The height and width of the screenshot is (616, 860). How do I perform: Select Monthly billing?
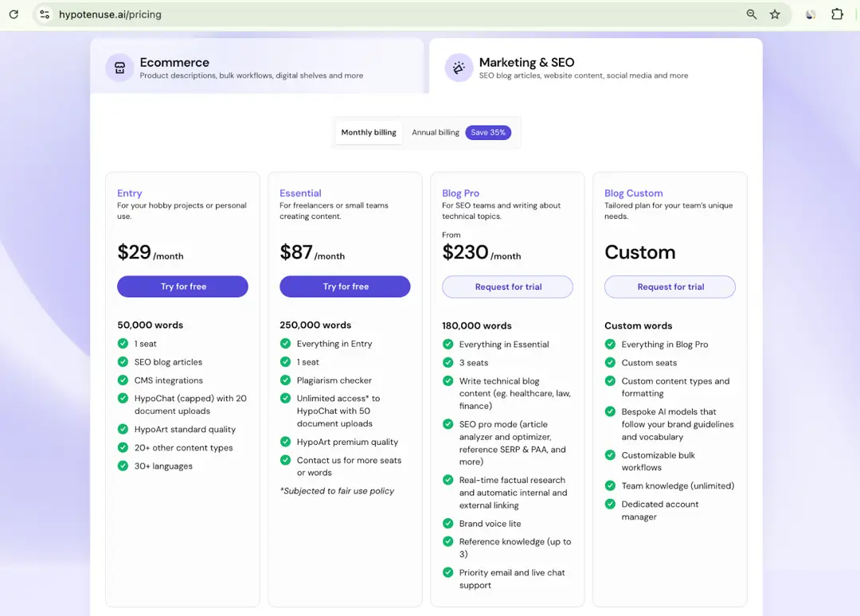point(369,133)
